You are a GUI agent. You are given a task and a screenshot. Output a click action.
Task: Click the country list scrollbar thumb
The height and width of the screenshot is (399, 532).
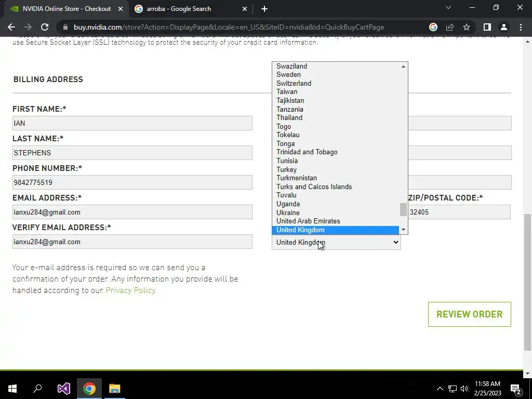pyautogui.click(x=403, y=210)
